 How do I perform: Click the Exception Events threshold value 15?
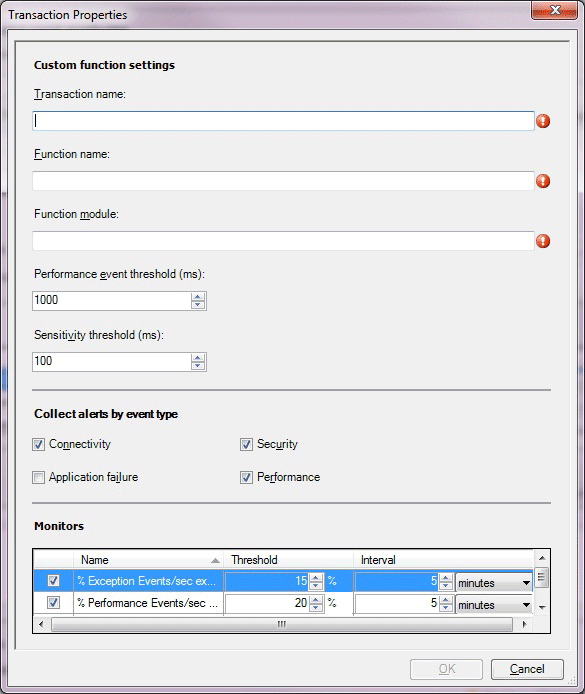coord(267,581)
